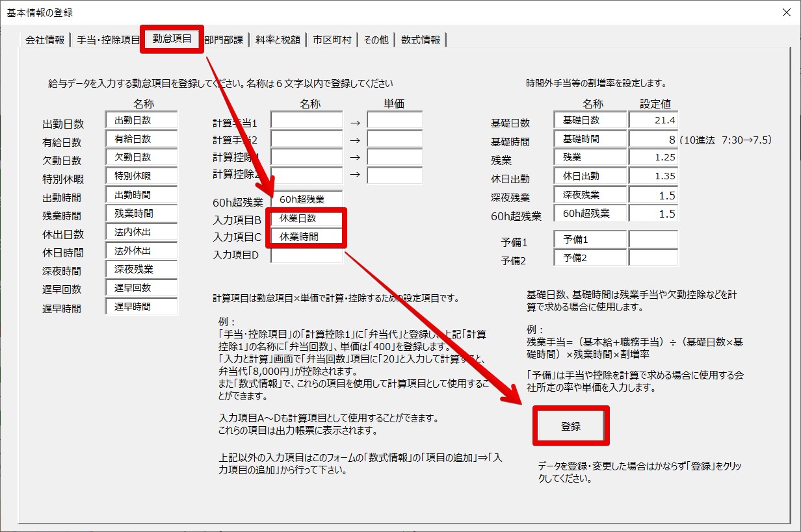
Task: Open the 料率と税額 tab
Action: (278, 40)
